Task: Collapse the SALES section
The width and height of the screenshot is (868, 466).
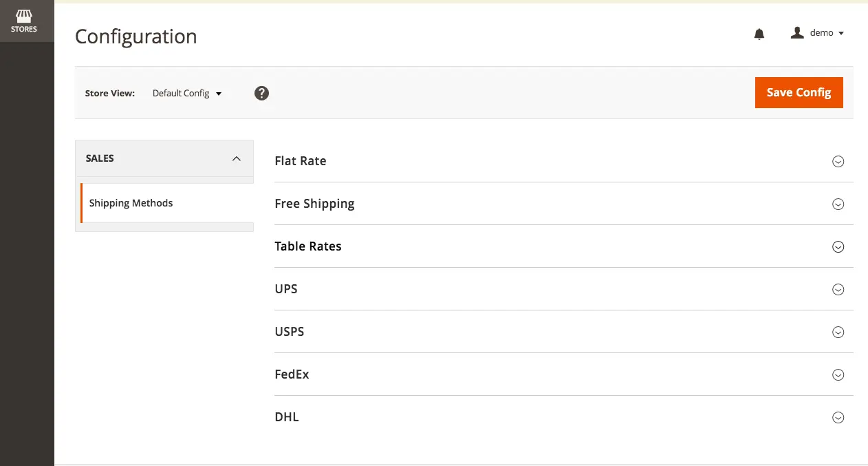Action: [164, 158]
